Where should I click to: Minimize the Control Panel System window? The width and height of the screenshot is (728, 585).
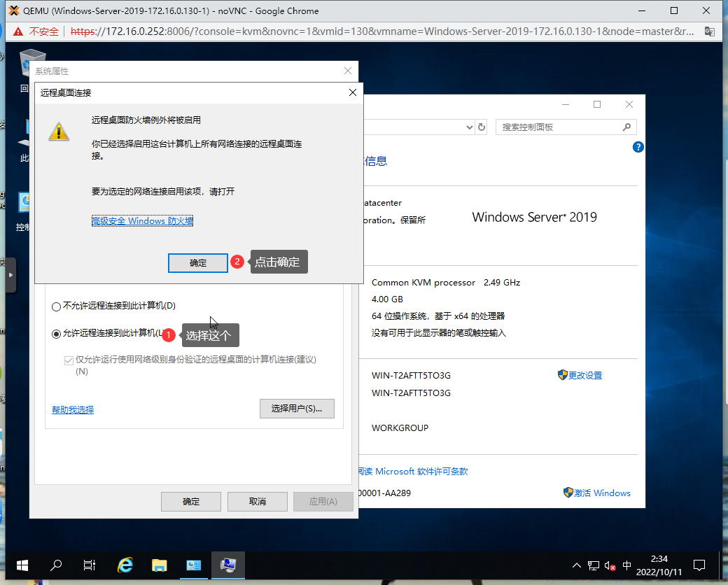tap(566, 104)
